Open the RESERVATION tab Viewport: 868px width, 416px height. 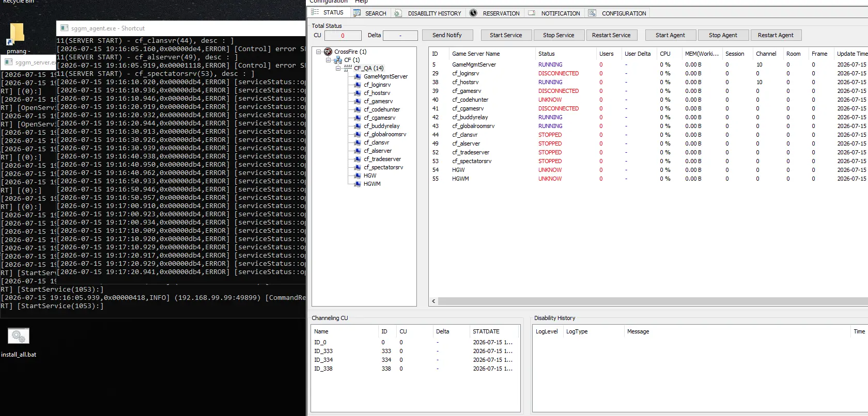click(x=495, y=13)
